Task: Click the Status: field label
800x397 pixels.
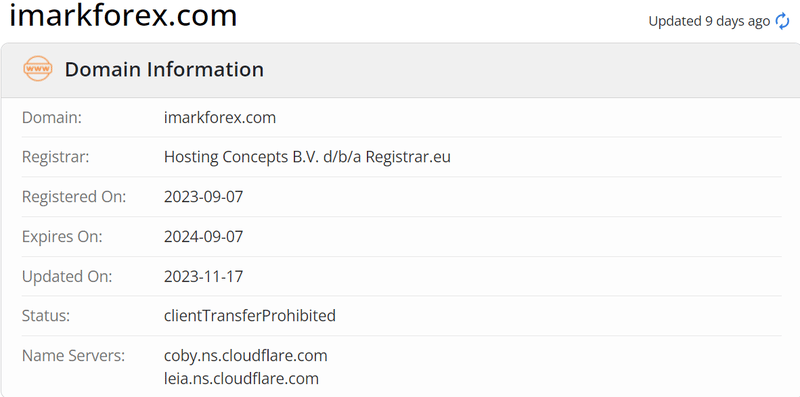Action: pyautogui.click(x=46, y=316)
